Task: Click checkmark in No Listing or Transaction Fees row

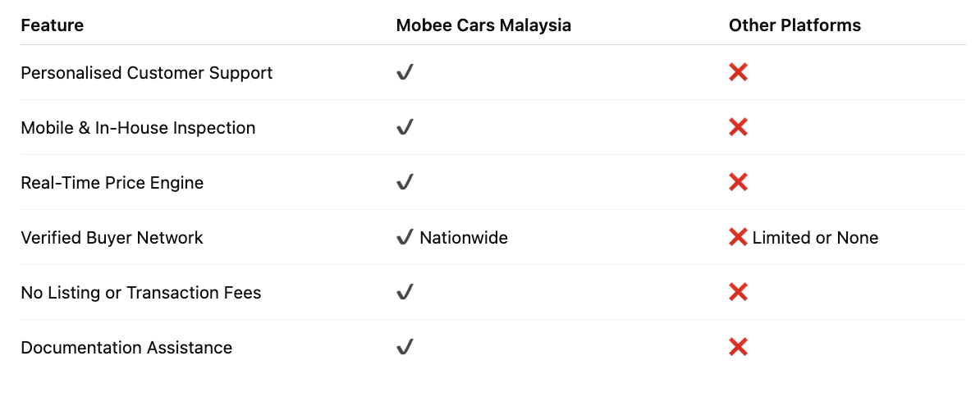Action: coord(405,293)
